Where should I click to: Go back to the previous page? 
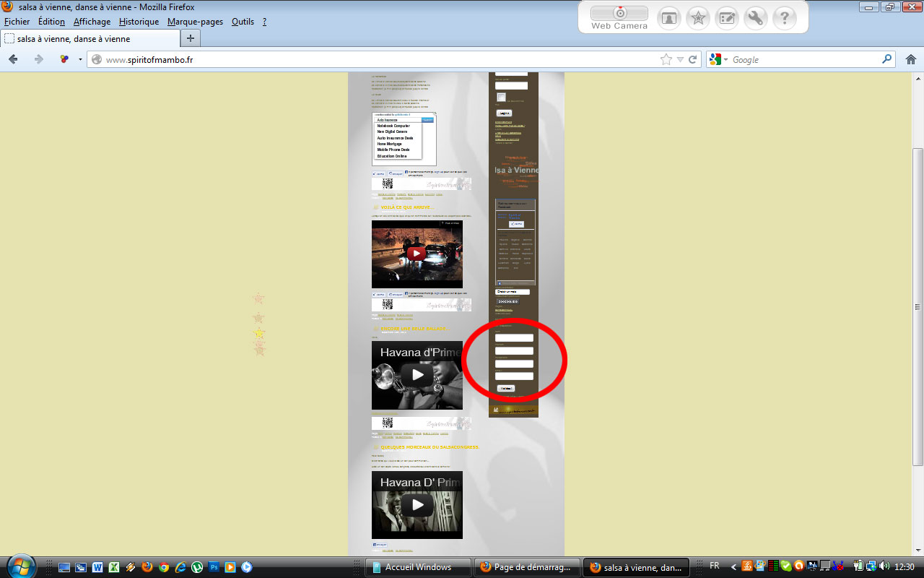(13, 59)
